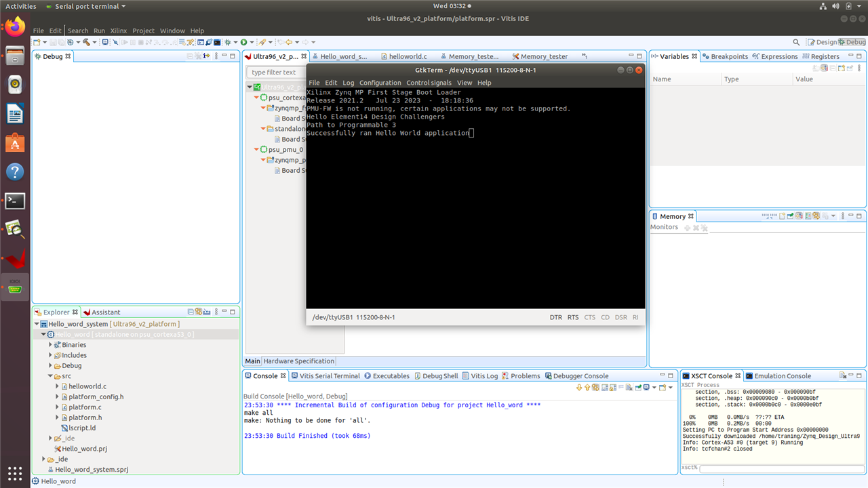The image size is (868, 488).
Task: Clear the XSCT Console output icon
Action: [843, 375]
